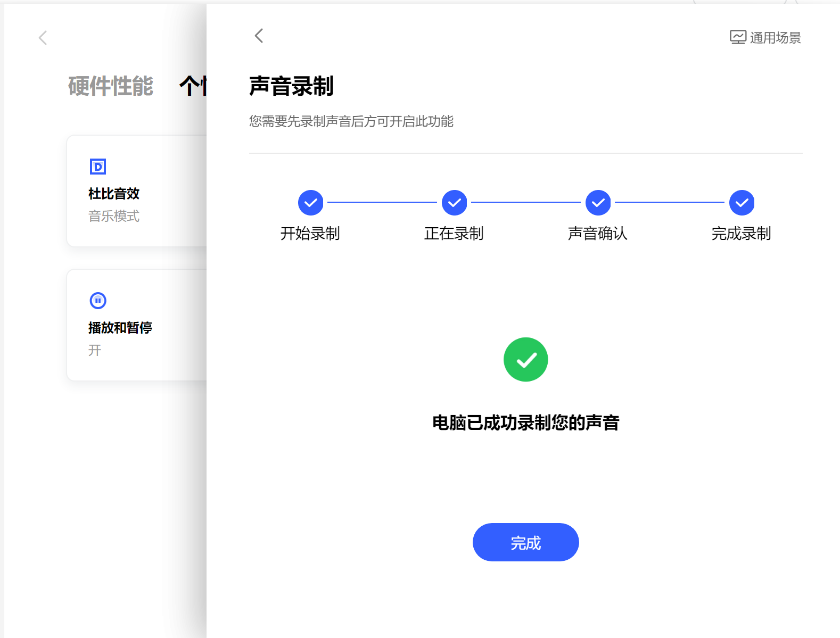840x638 pixels.
Task: Click the 电脑已成功录制您的声音 message
Action: [526, 422]
